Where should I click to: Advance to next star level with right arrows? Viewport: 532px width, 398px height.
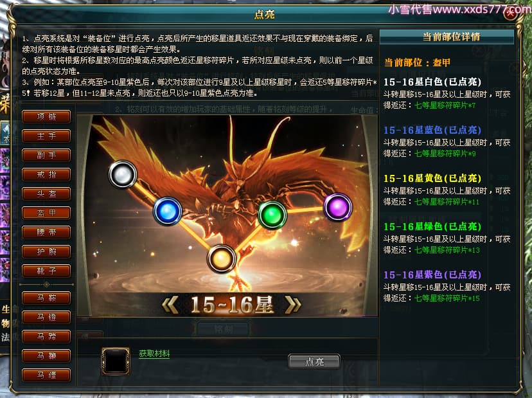(x=294, y=304)
